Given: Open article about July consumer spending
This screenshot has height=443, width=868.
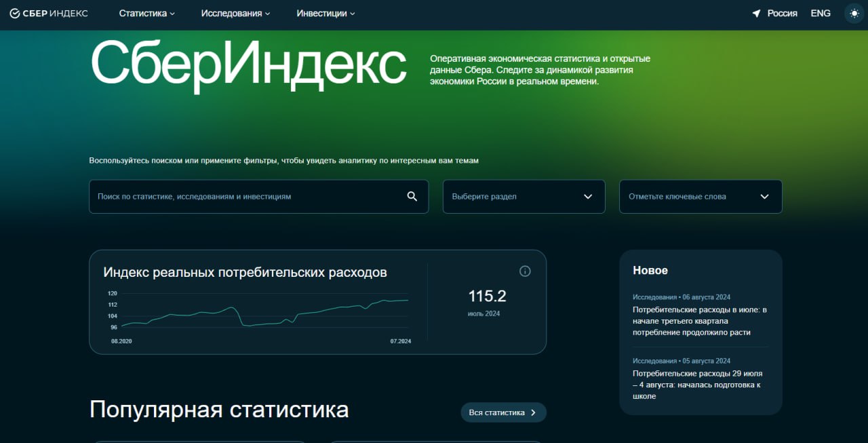Looking at the screenshot, I should [x=698, y=320].
